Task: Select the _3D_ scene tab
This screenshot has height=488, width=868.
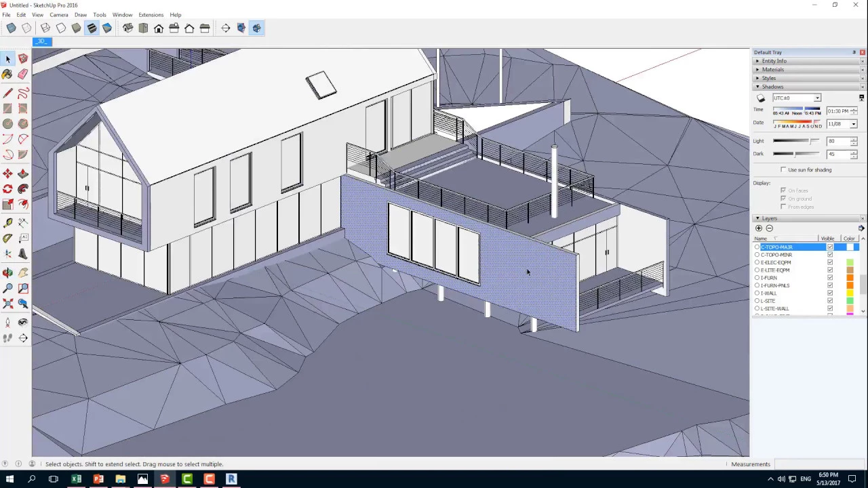Action: (41, 42)
